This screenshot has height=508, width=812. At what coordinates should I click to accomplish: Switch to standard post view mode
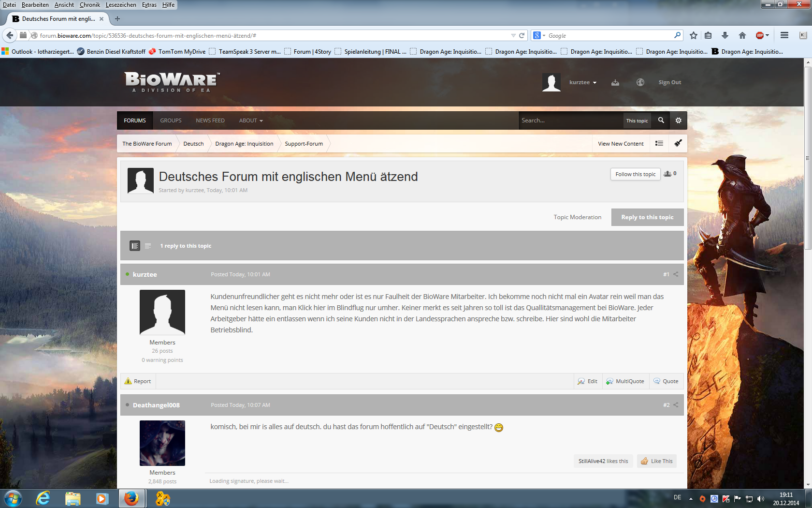[x=135, y=246]
